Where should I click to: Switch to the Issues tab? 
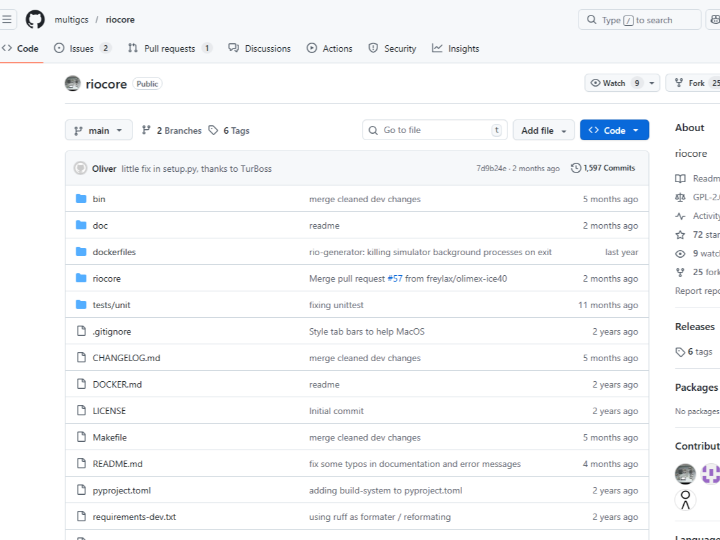(x=82, y=48)
